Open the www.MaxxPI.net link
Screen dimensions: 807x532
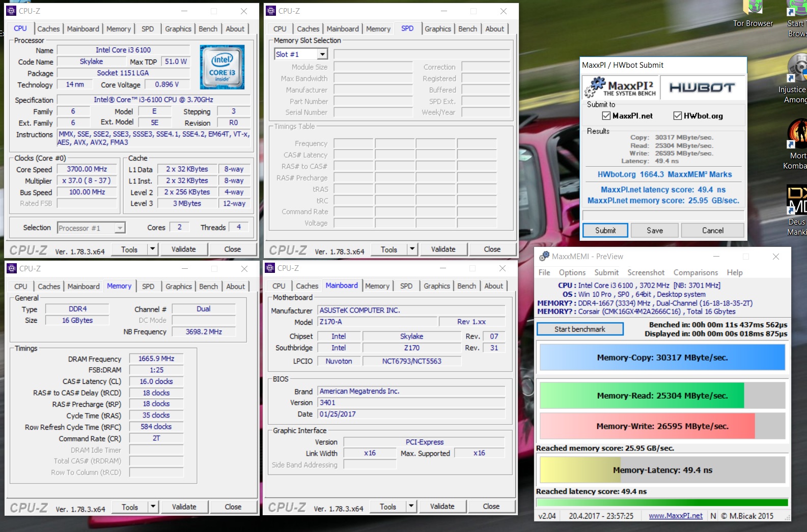coord(676,516)
